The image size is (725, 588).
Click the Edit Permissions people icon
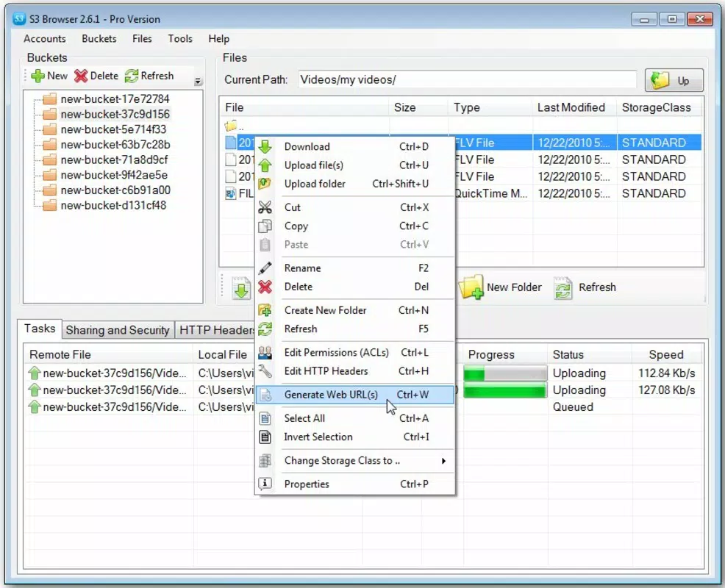(265, 353)
